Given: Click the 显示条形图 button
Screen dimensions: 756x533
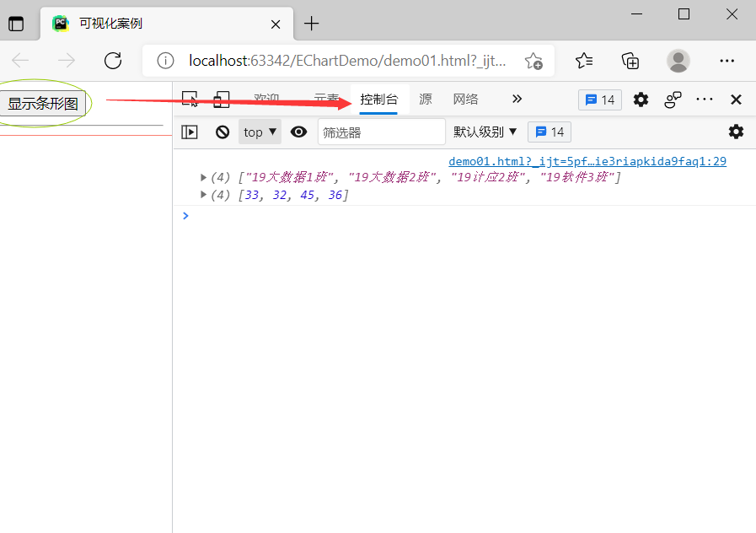Looking at the screenshot, I should tap(43, 103).
